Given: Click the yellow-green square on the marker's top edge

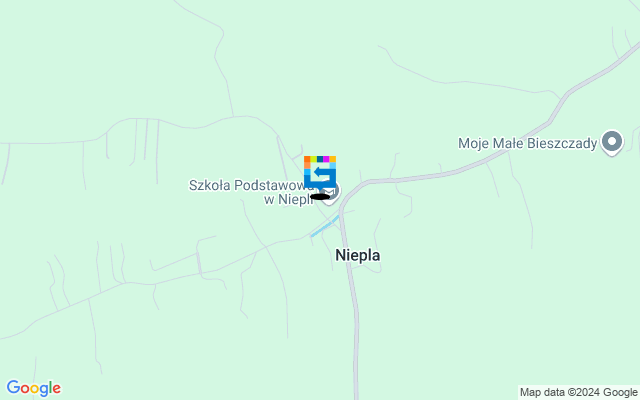Looking at the screenshot, I should tap(313, 159).
